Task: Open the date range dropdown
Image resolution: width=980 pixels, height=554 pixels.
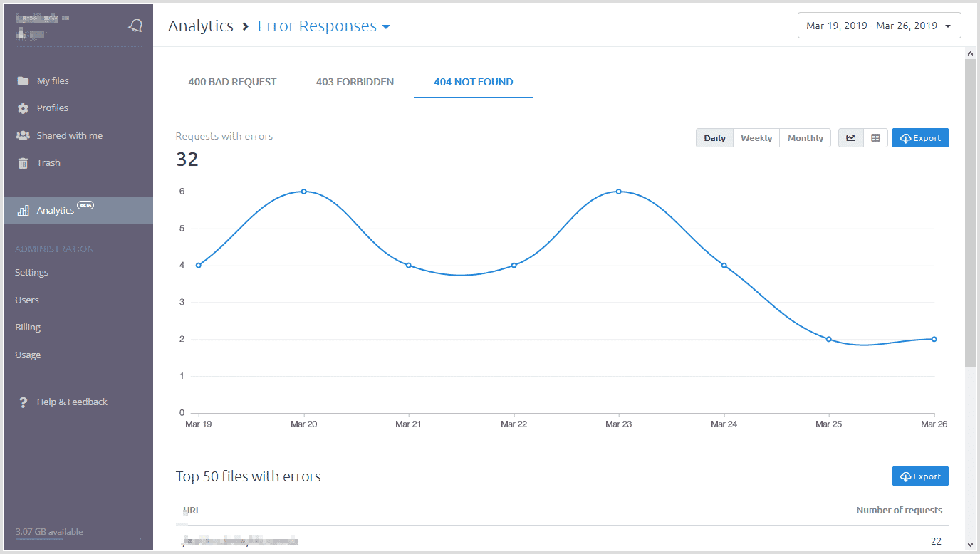Action: coord(879,26)
